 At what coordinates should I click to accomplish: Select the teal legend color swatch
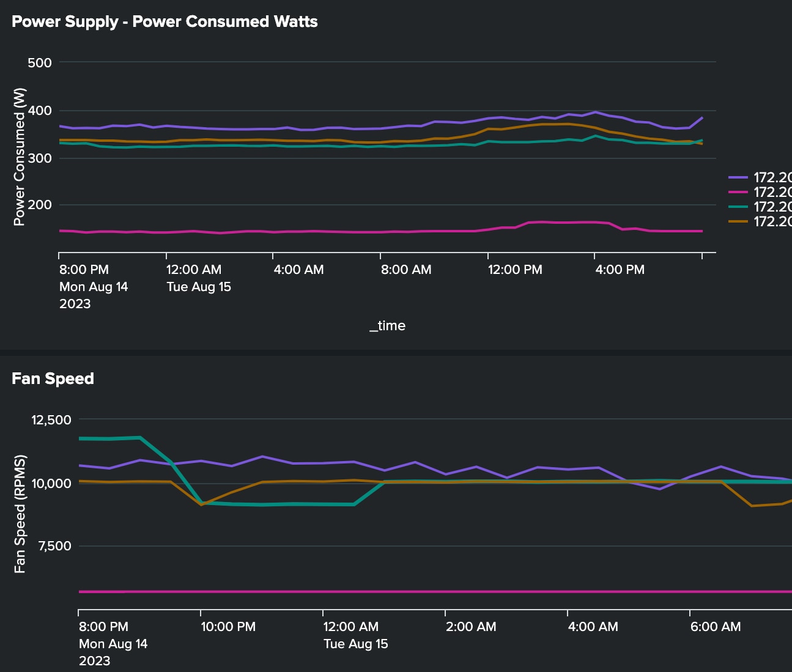coord(738,207)
